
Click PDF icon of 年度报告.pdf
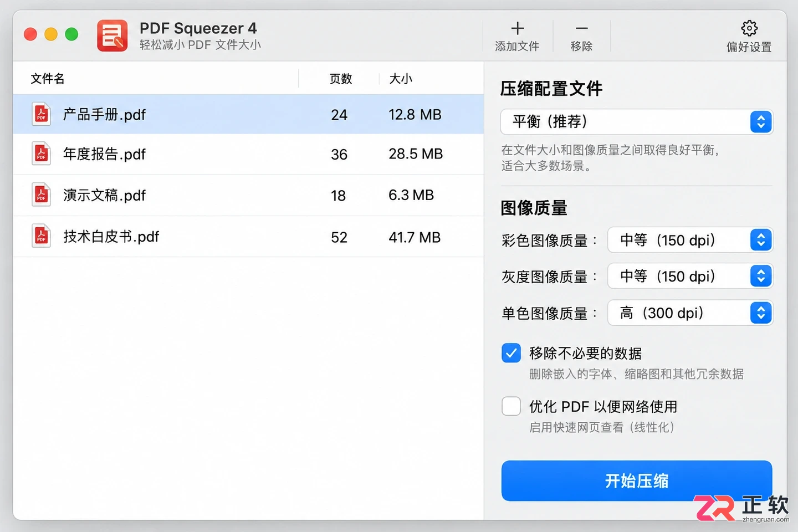click(41, 154)
